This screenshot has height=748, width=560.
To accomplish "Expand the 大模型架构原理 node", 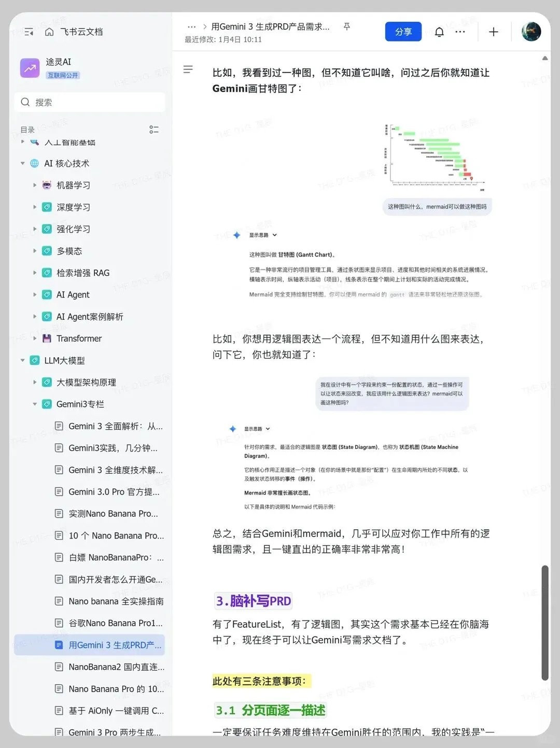I will pyautogui.click(x=35, y=382).
